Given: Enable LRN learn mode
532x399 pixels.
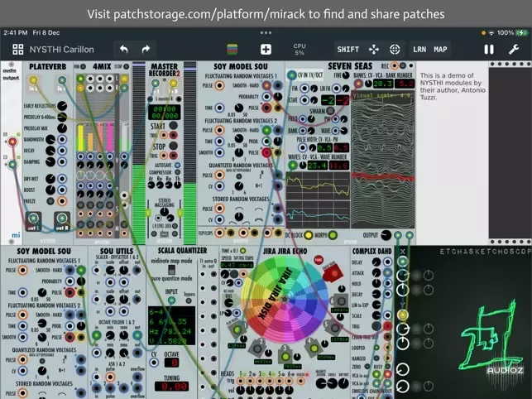Looking at the screenshot, I should (x=419, y=49).
